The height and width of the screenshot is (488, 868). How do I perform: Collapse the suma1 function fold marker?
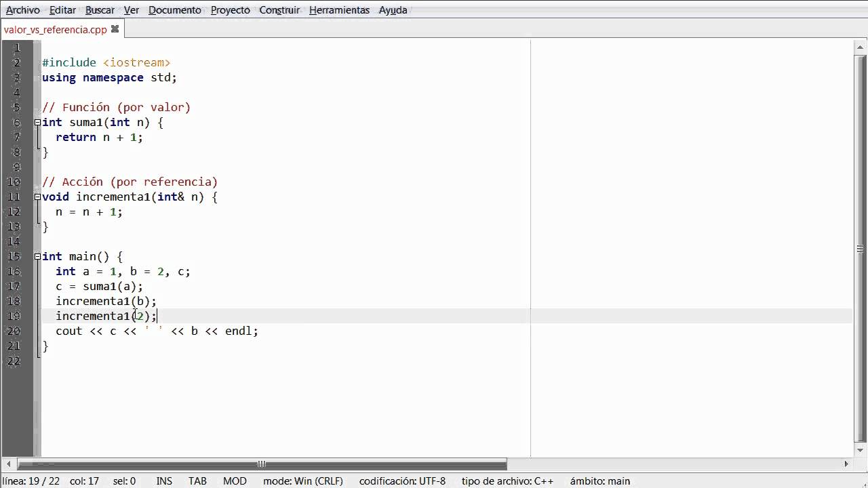click(37, 123)
